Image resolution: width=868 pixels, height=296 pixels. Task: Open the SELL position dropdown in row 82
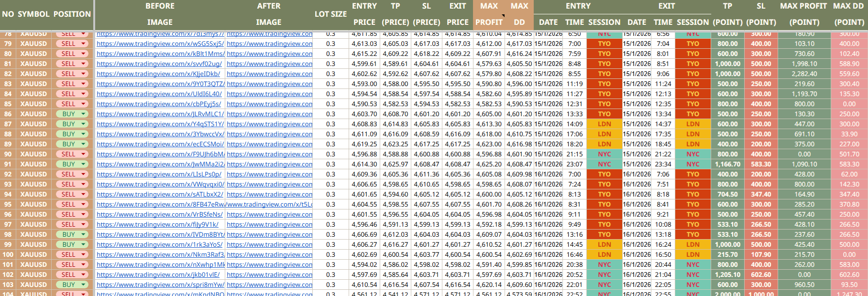84,74
